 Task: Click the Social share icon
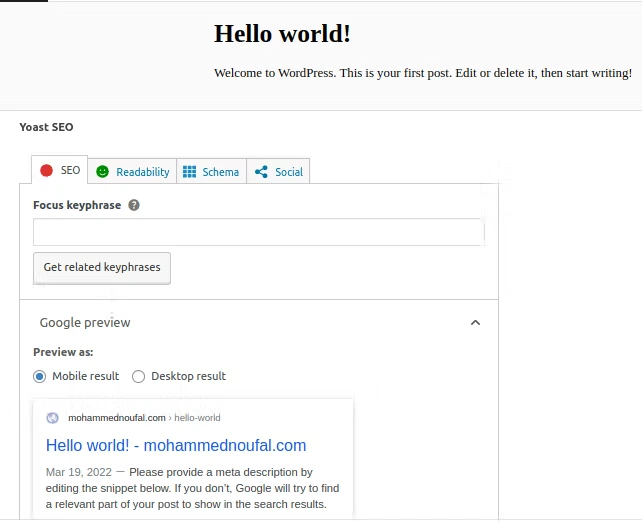click(x=261, y=172)
